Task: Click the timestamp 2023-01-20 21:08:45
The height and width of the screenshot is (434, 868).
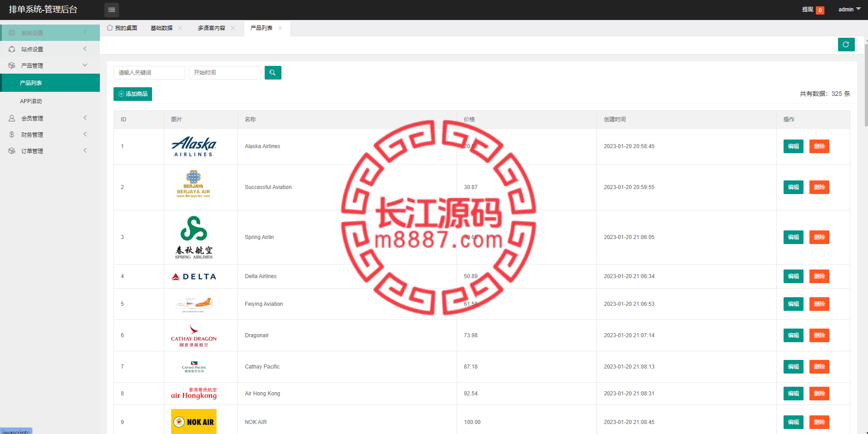Action: coord(629,422)
